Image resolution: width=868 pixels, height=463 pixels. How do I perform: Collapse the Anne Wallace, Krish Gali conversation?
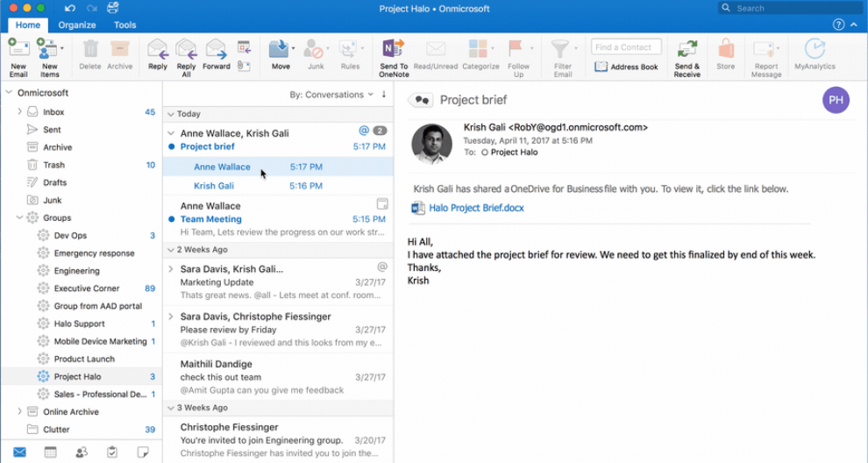click(170, 133)
